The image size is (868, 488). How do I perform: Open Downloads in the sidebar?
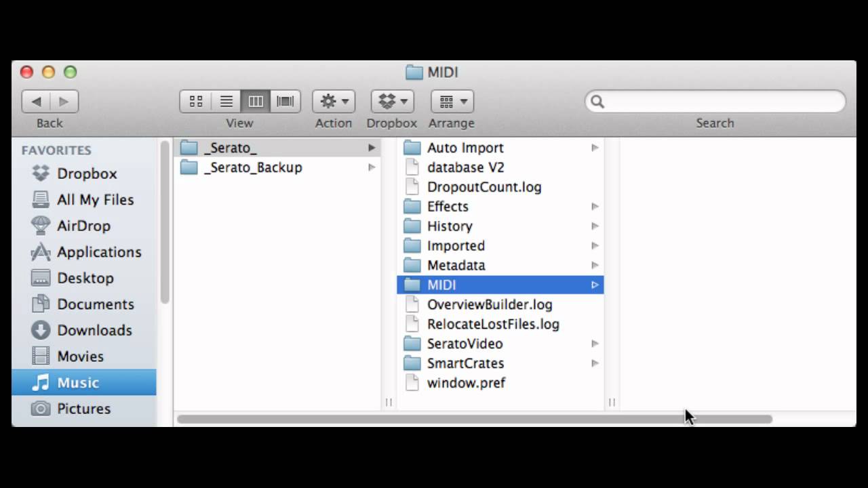point(84,330)
